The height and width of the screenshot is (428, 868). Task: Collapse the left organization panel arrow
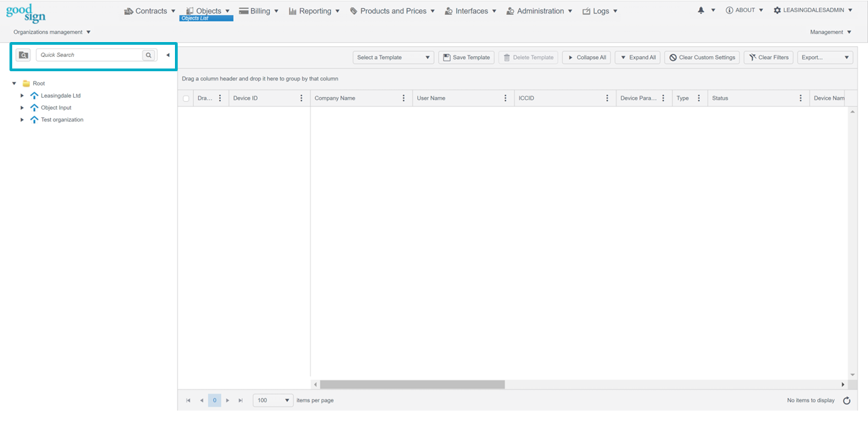tap(167, 55)
